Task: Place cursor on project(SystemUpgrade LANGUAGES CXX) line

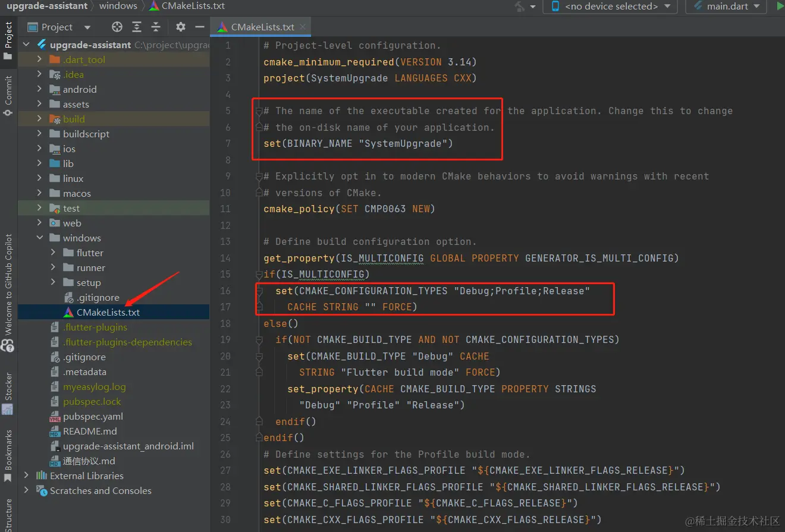Action: [370, 78]
